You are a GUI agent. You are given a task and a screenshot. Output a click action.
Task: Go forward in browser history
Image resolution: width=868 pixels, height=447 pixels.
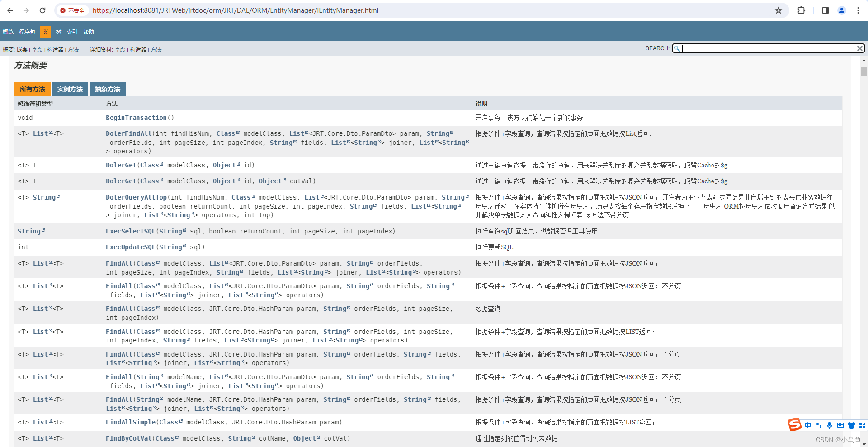coord(26,10)
